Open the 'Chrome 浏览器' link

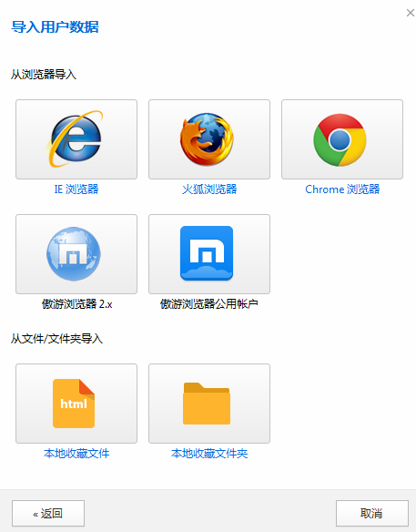click(x=342, y=189)
